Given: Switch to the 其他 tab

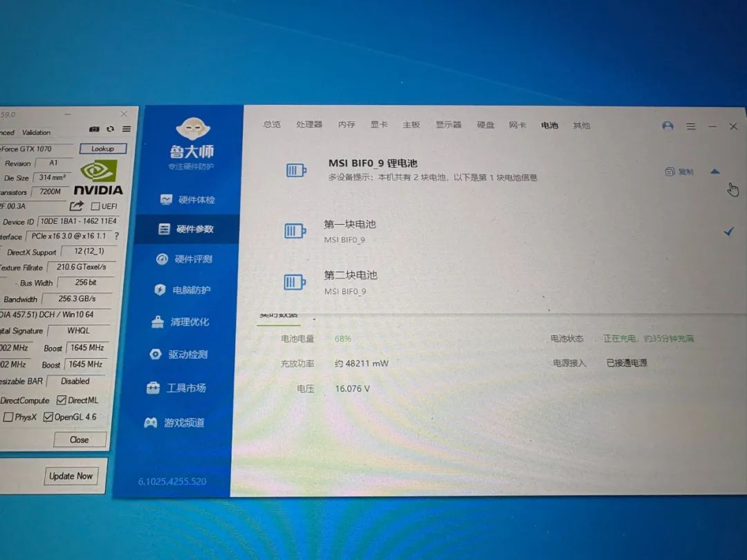Looking at the screenshot, I should 582,125.
